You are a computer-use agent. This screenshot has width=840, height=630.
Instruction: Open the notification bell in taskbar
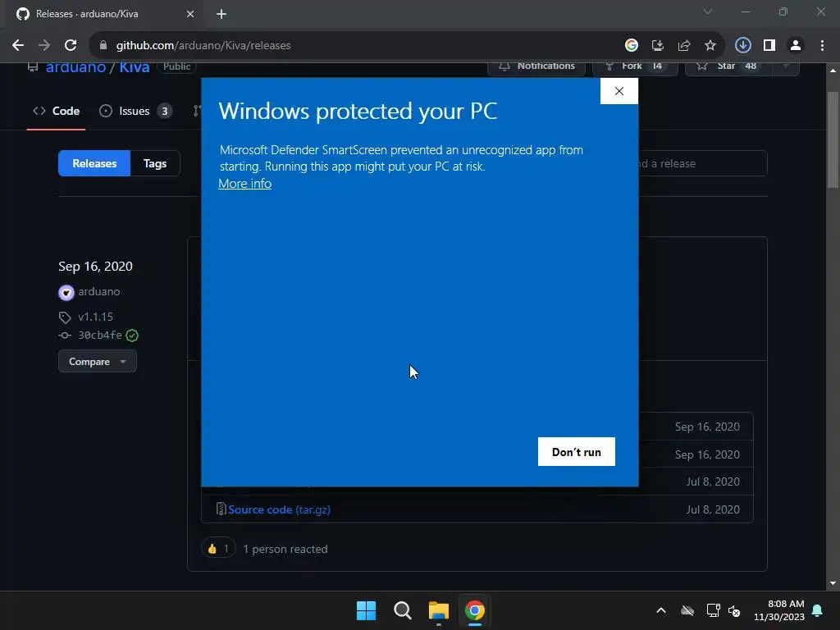[818, 610]
